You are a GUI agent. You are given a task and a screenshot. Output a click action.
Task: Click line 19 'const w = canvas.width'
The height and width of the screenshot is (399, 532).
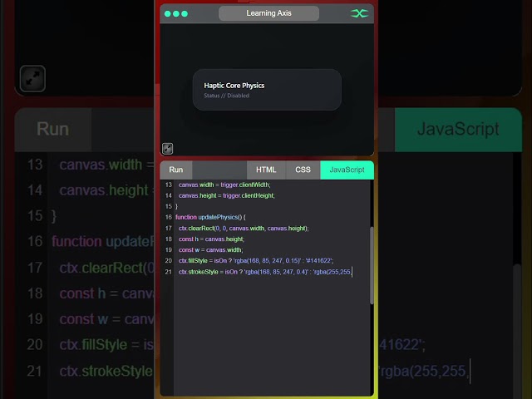210,250
